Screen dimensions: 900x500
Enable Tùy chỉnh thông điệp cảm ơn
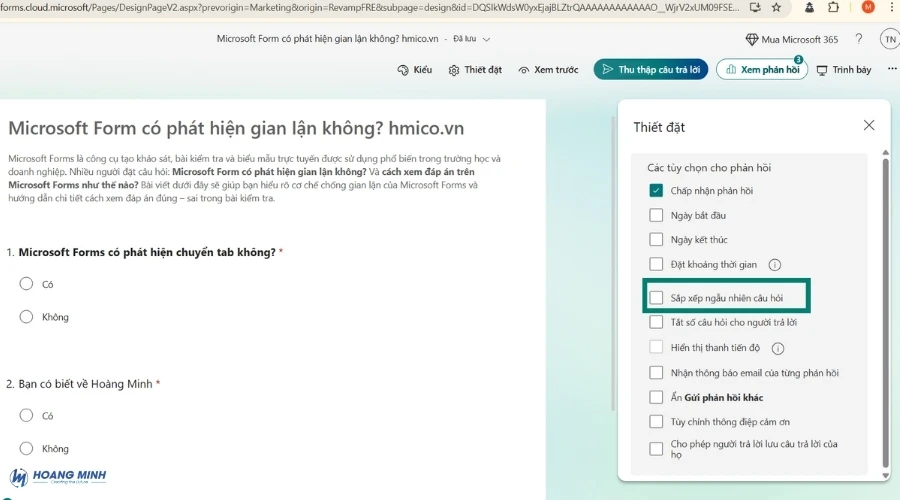(656, 421)
